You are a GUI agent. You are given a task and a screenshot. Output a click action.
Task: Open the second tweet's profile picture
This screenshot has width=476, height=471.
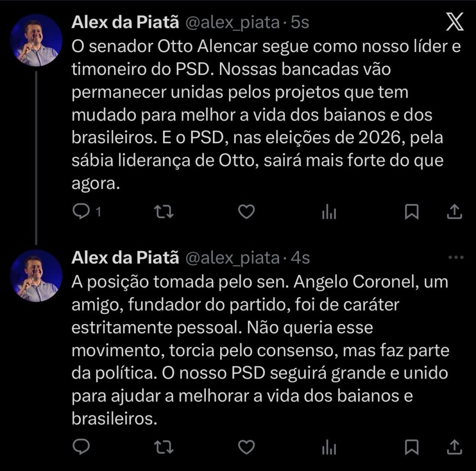pyautogui.click(x=36, y=275)
